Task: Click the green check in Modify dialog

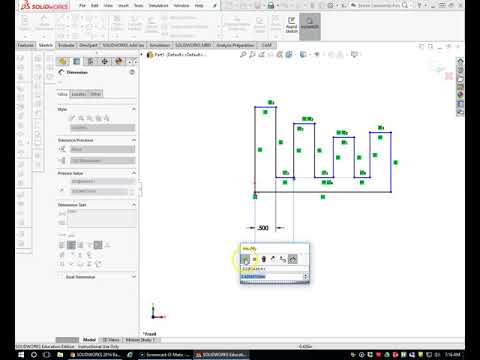Action: pyautogui.click(x=245, y=259)
